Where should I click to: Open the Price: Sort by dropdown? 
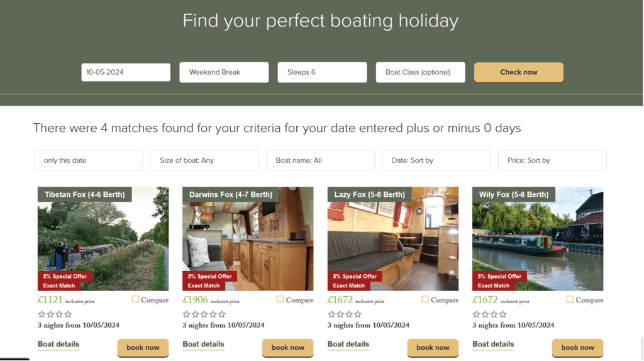(552, 160)
